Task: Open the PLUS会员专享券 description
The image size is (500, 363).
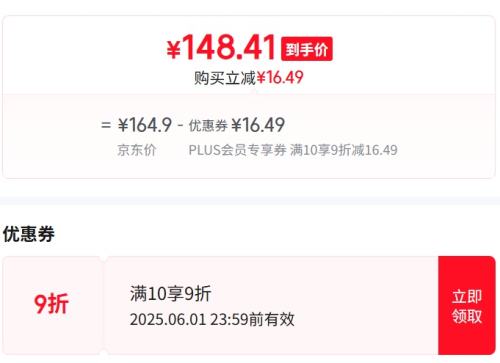Action: click(238, 150)
